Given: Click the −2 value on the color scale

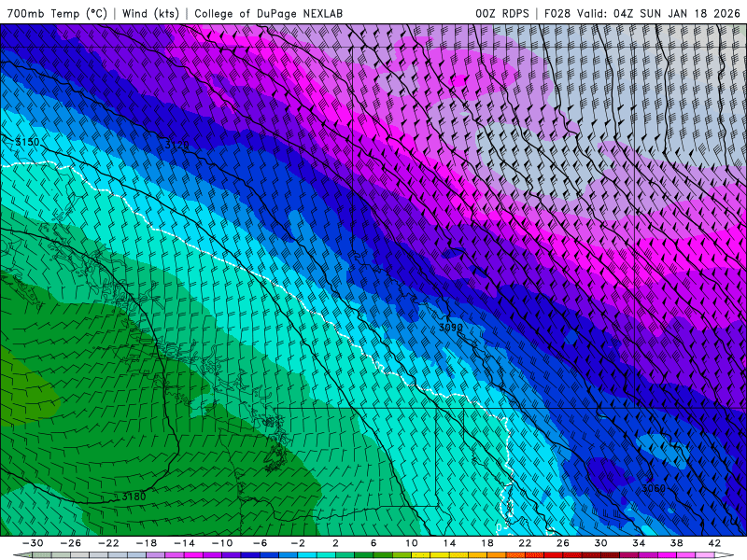Looking at the screenshot, I should [297, 543].
